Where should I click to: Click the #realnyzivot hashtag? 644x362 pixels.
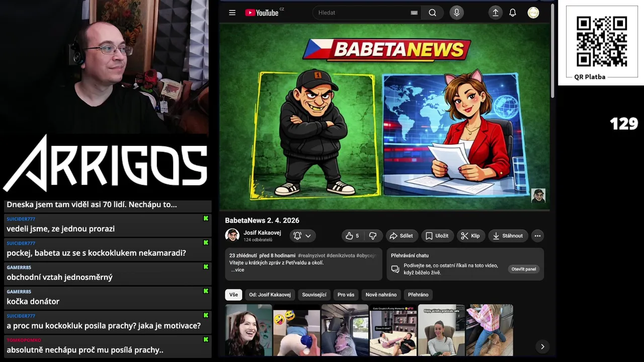pyautogui.click(x=311, y=255)
